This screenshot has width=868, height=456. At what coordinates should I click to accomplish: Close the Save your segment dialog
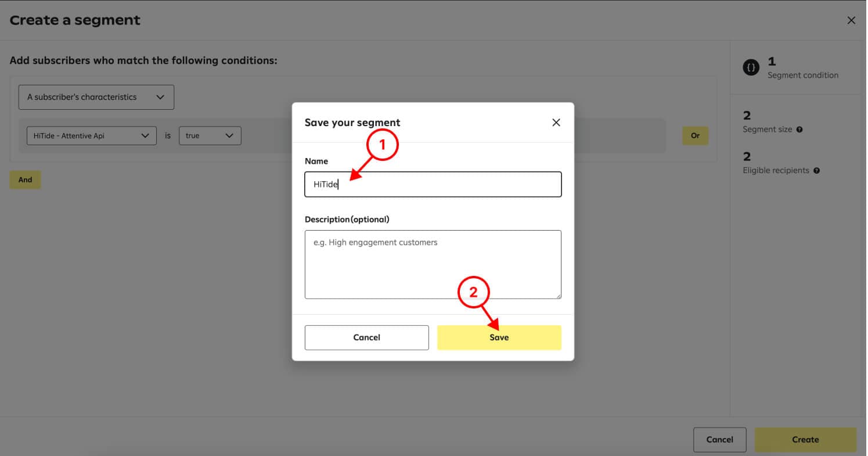click(556, 123)
